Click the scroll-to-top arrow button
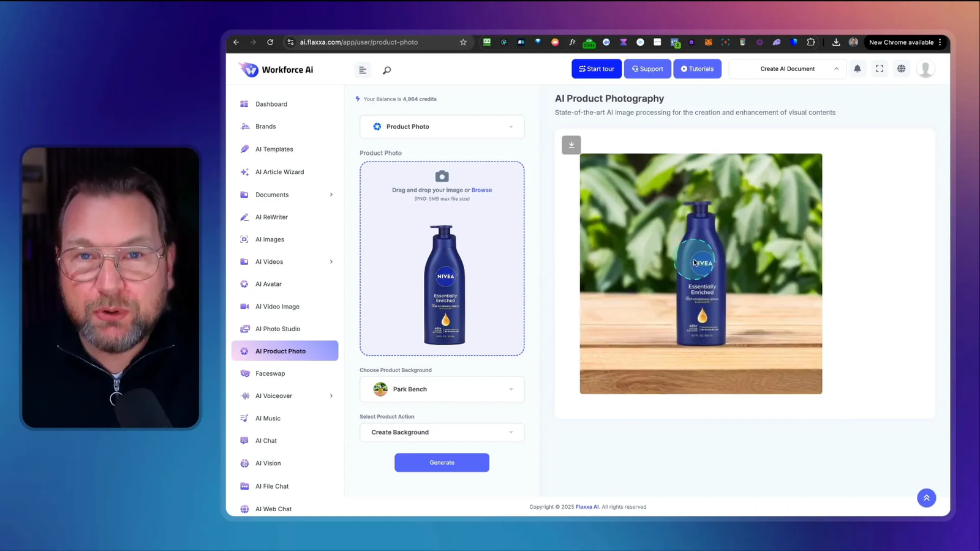Viewport: 980px width, 551px height. click(x=926, y=498)
